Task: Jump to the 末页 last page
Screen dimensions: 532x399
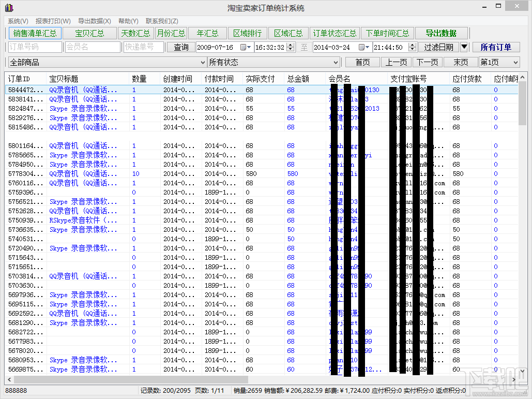Action: 461,63
